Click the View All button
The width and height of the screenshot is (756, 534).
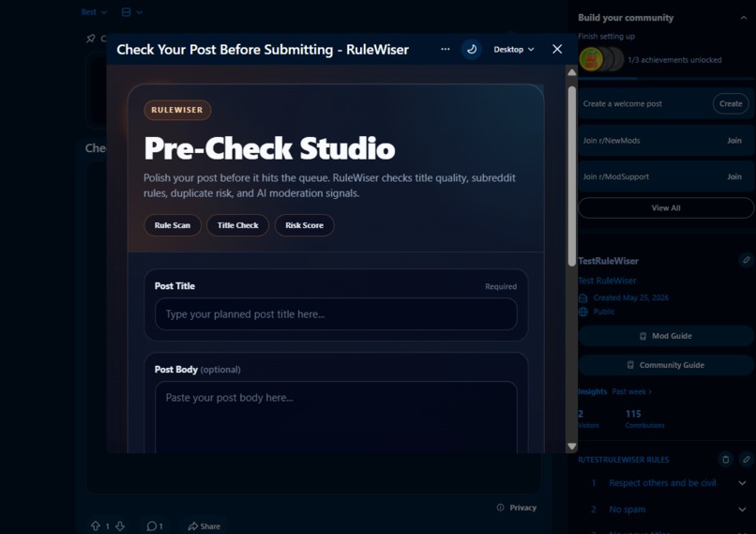click(666, 208)
